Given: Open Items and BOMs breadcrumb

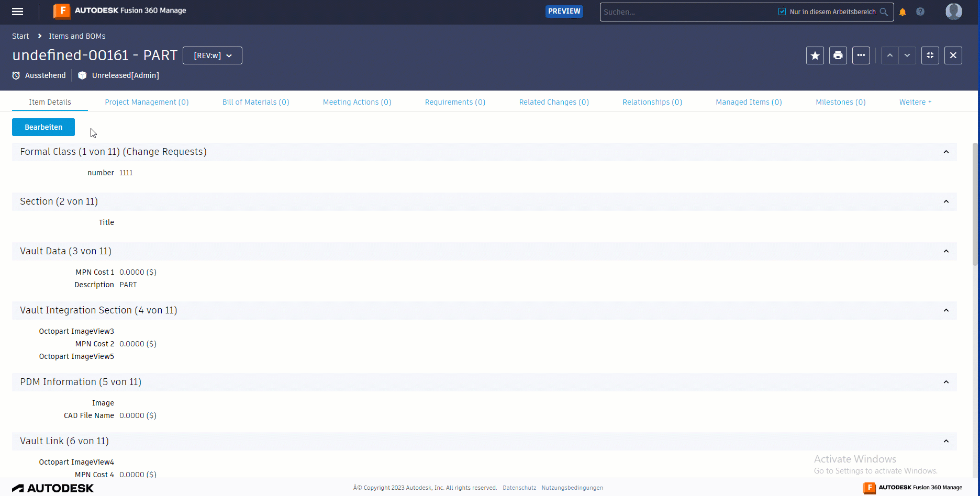Looking at the screenshot, I should point(77,36).
